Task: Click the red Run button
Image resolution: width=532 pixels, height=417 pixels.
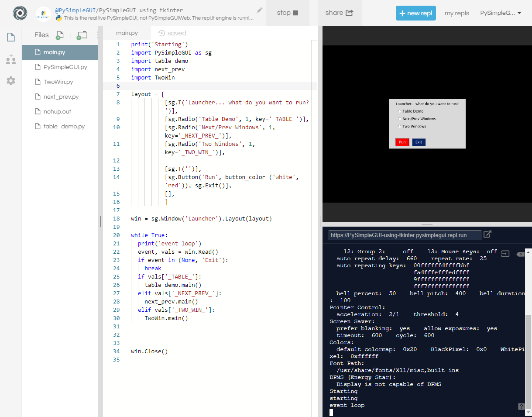Action: (x=402, y=142)
